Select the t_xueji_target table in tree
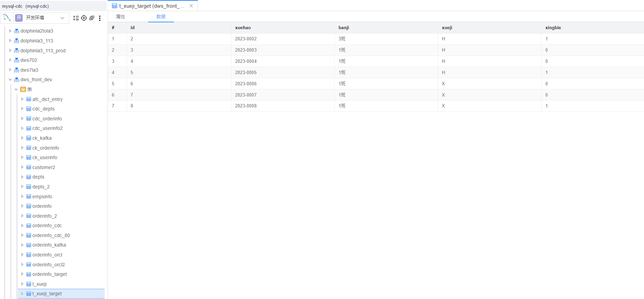Image resolution: width=644 pixels, height=299 pixels. [x=47, y=294]
